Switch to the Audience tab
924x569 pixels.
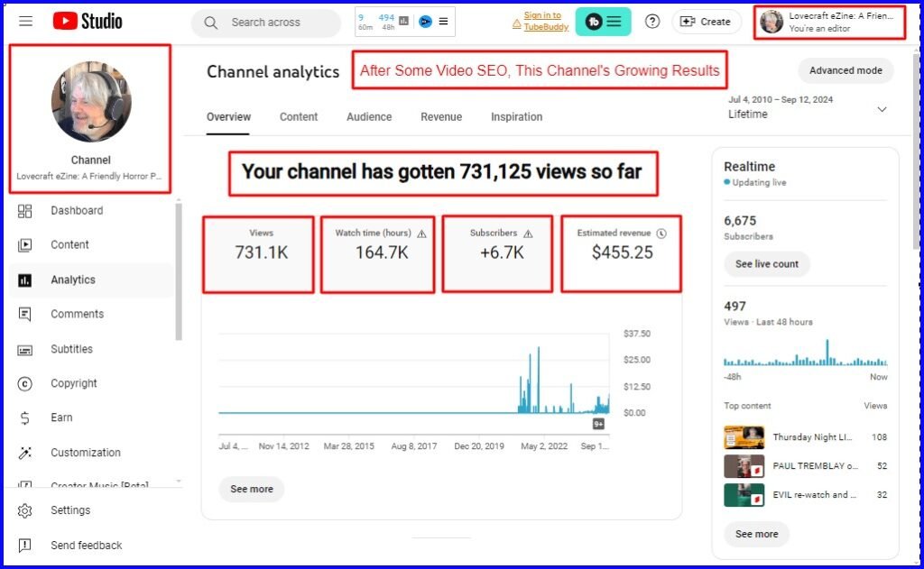point(369,117)
